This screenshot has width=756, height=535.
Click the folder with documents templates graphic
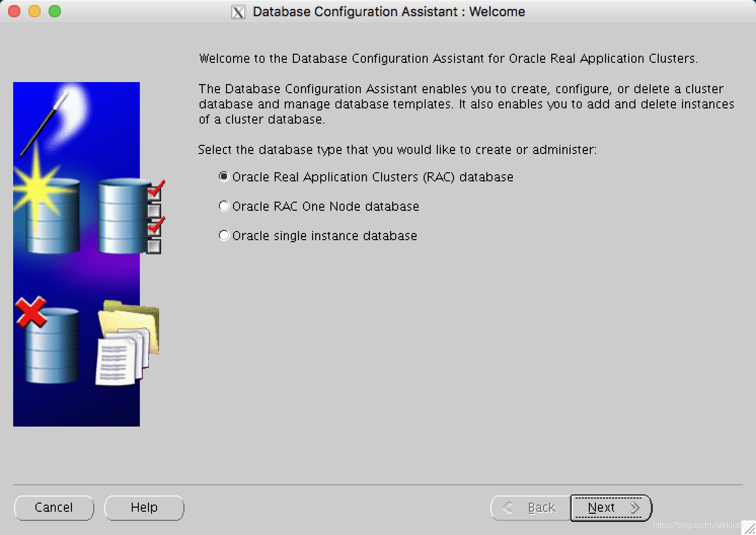pyautogui.click(x=128, y=342)
